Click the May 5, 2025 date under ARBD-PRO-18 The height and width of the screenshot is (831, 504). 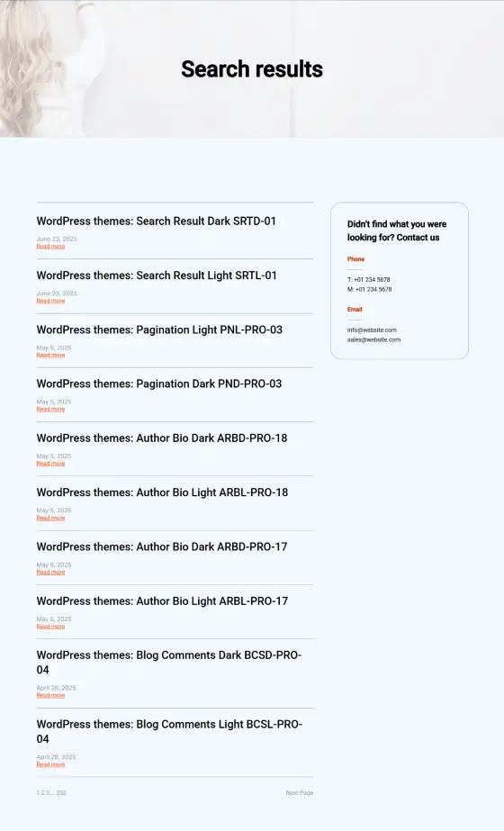tap(54, 456)
